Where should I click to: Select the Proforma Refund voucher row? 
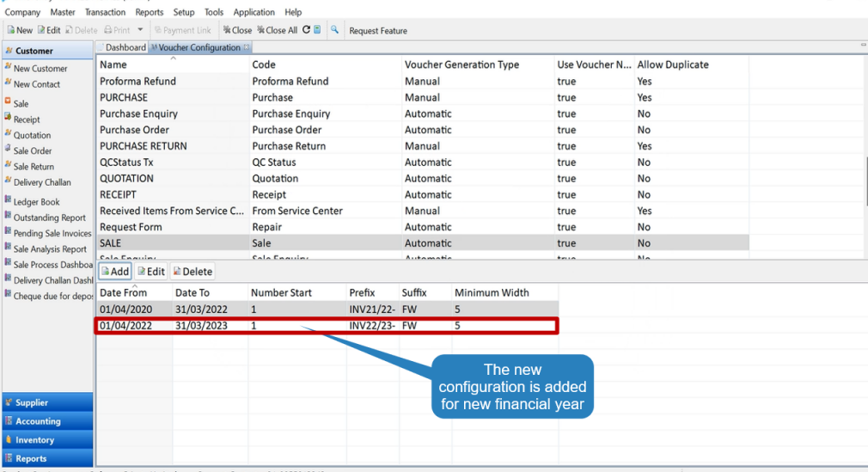423,81
